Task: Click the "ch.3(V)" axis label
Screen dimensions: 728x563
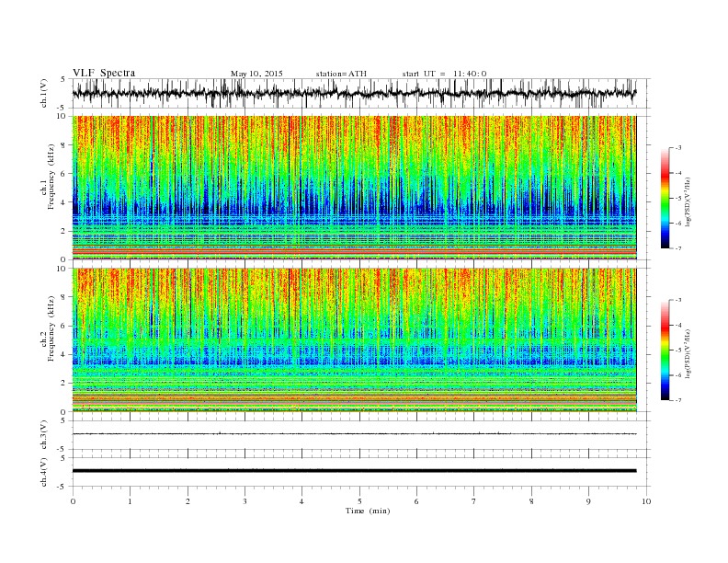Action: pos(44,435)
